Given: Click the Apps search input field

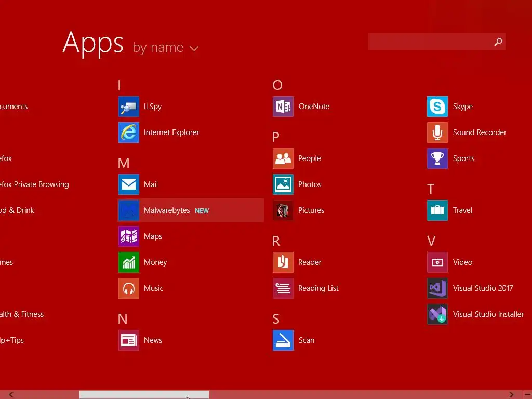Looking at the screenshot, I should (x=437, y=42).
